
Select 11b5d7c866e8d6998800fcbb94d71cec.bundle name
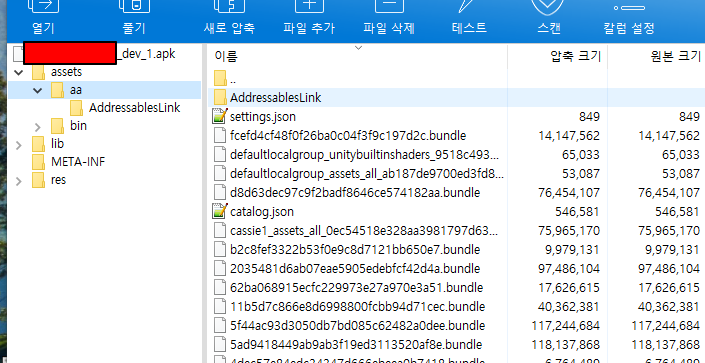[x=357, y=307]
